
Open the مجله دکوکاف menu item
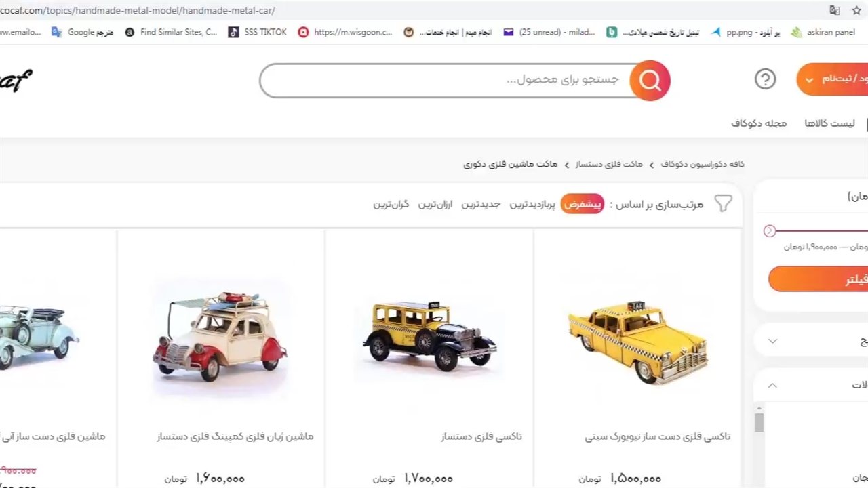[x=759, y=123]
